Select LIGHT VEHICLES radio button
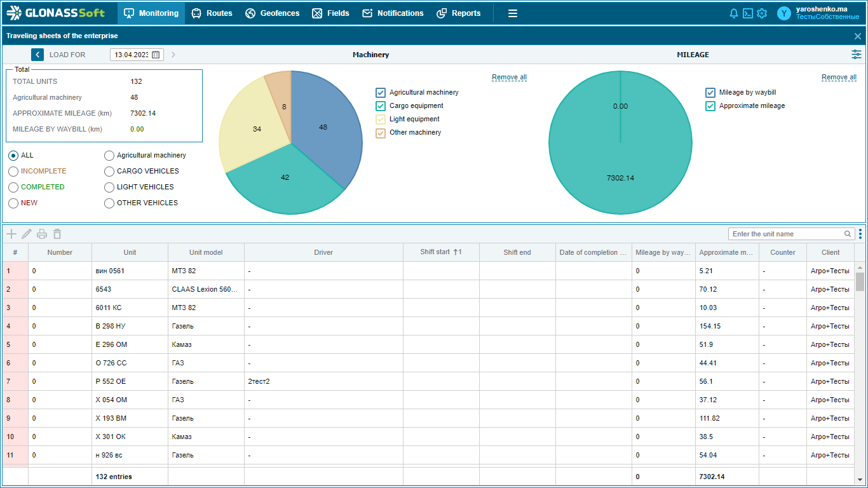The image size is (868, 488). [109, 187]
